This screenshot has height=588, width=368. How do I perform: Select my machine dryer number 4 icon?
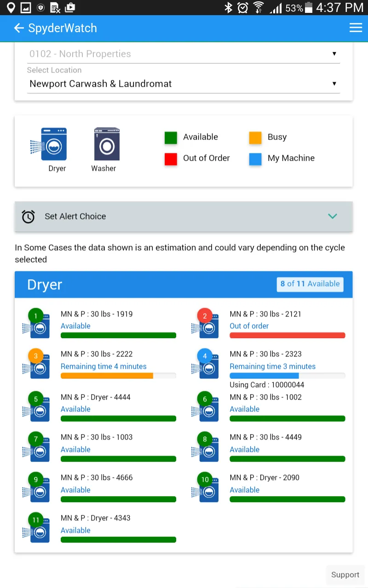coord(205,363)
